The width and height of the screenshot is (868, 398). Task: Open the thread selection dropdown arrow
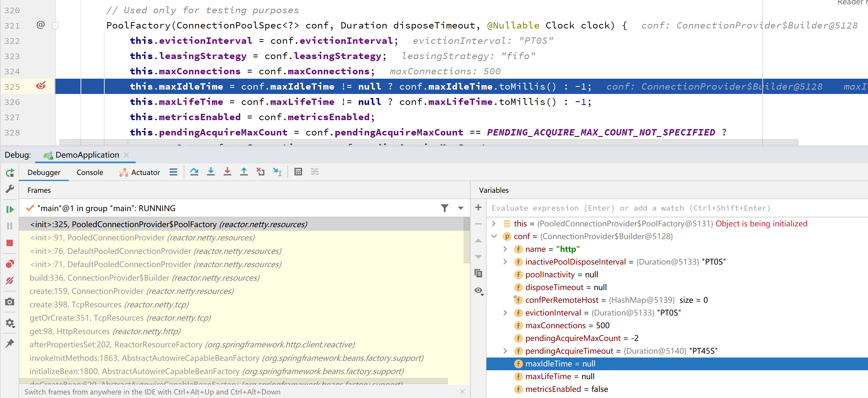[x=461, y=208]
